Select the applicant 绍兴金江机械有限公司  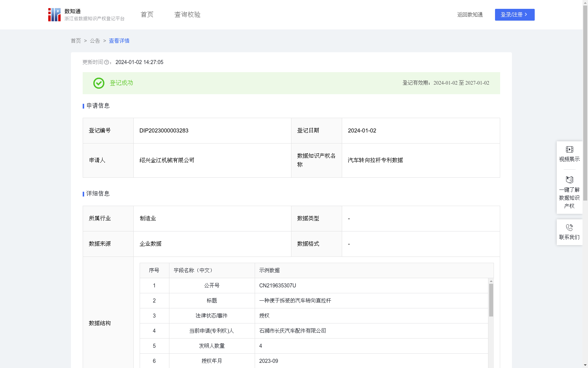167,160
